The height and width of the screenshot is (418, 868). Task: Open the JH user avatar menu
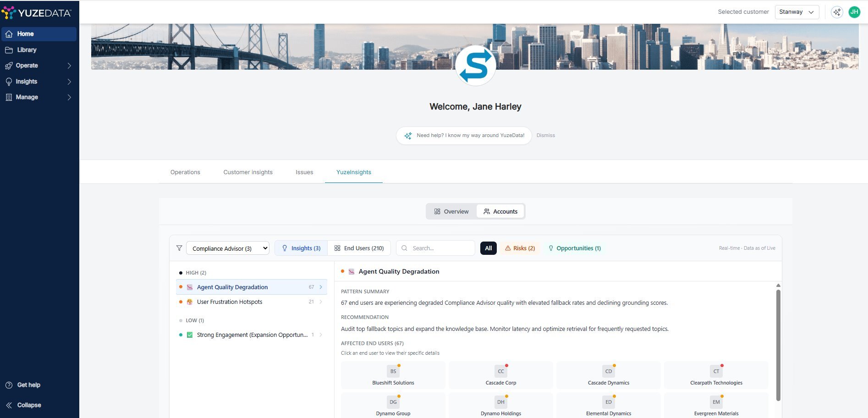pyautogui.click(x=854, y=12)
